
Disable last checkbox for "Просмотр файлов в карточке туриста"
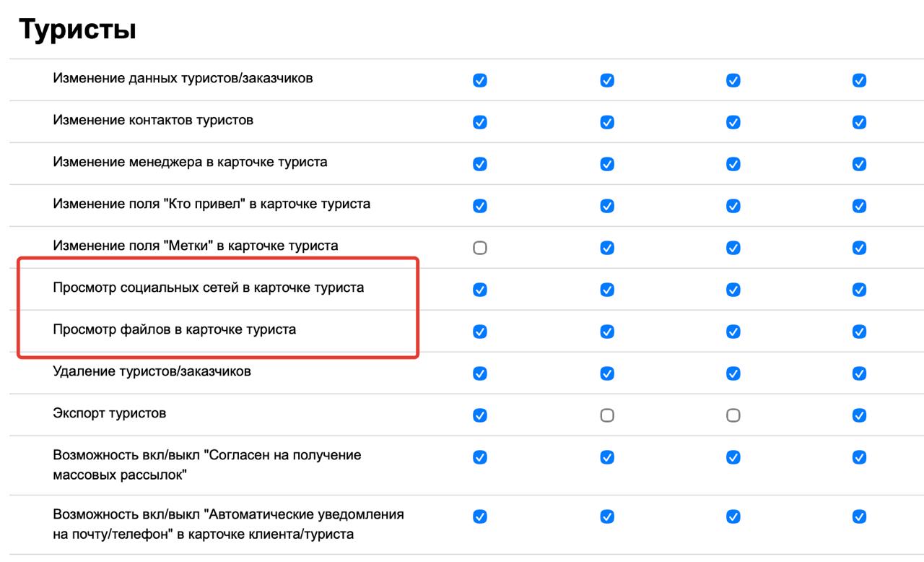(859, 332)
